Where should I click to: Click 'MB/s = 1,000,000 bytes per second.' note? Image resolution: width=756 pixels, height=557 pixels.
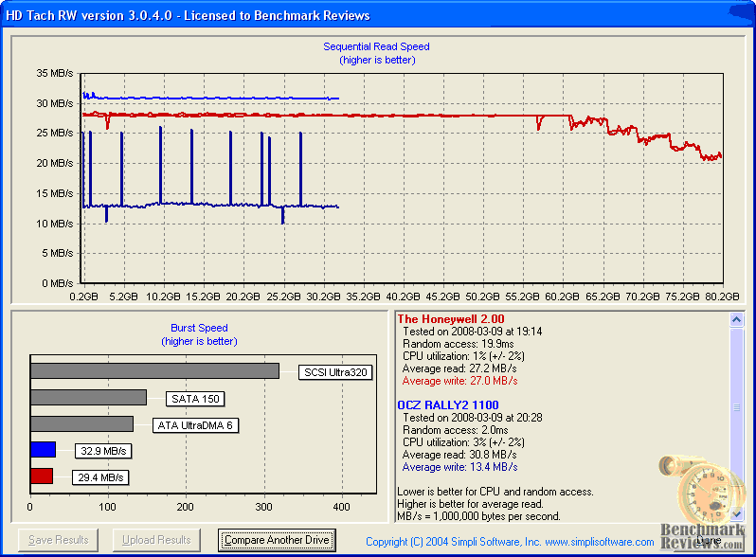pyautogui.click(x=478, y=516)
